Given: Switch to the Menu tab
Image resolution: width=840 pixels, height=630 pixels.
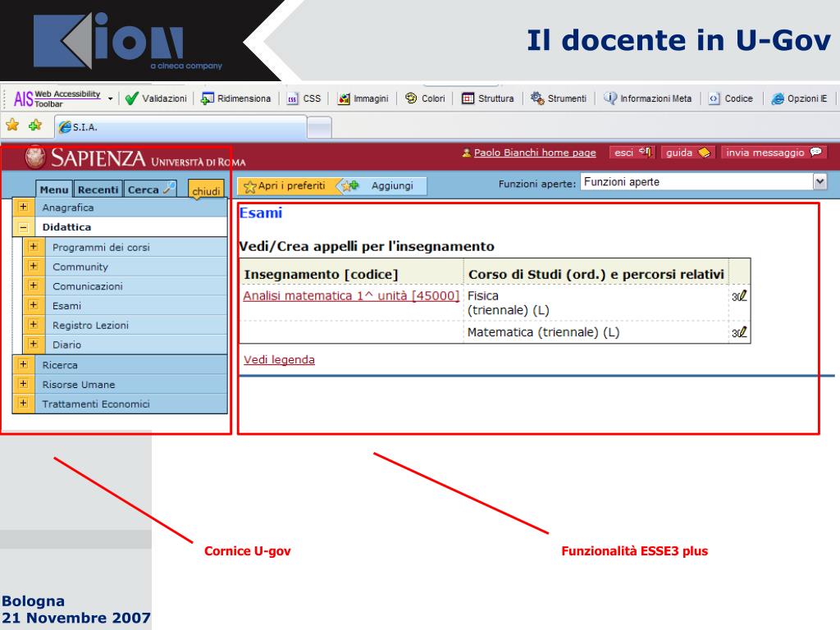Looking at the screenshot, I should pyautogui.click(x=54, y=189).
